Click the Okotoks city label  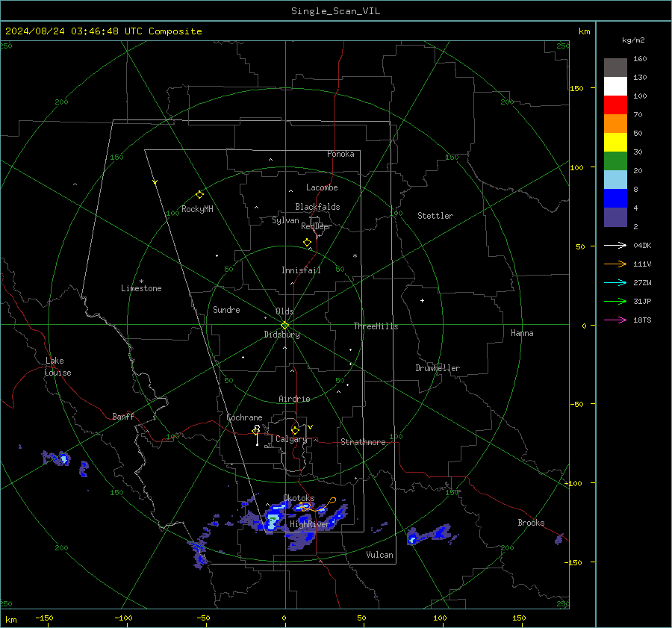[x=299, y=497]
